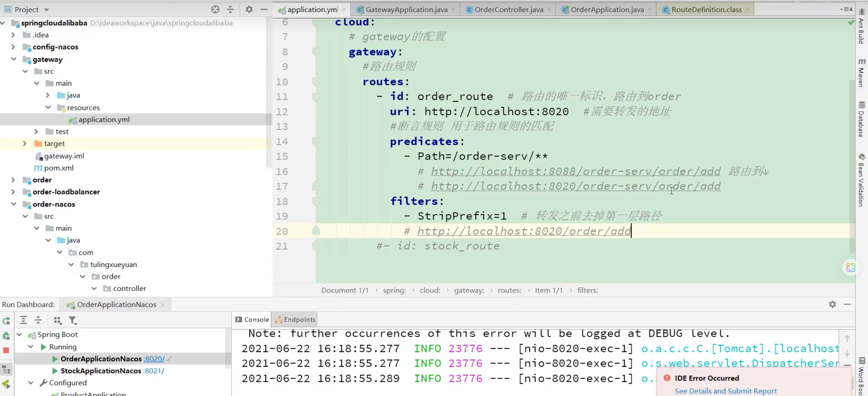This screenshot has height=396, width=868.
Task: Click the collapse all icon in Project panel
Action: (230, 9)
